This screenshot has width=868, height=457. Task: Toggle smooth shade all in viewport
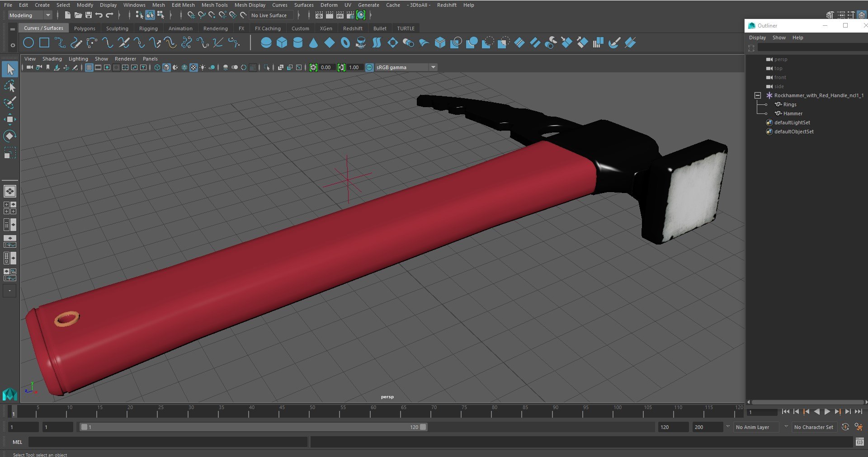tap(166, 67)
